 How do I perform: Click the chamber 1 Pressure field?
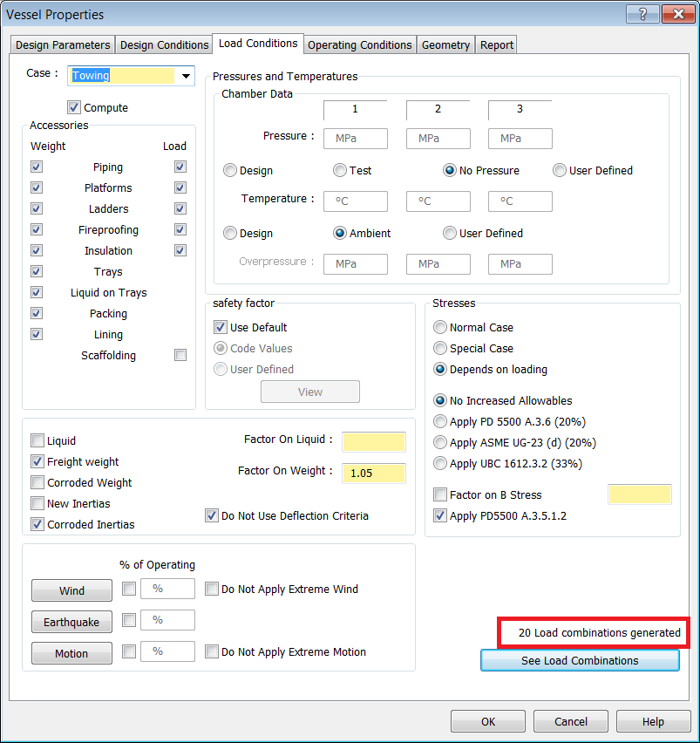(x=356, y=139)
